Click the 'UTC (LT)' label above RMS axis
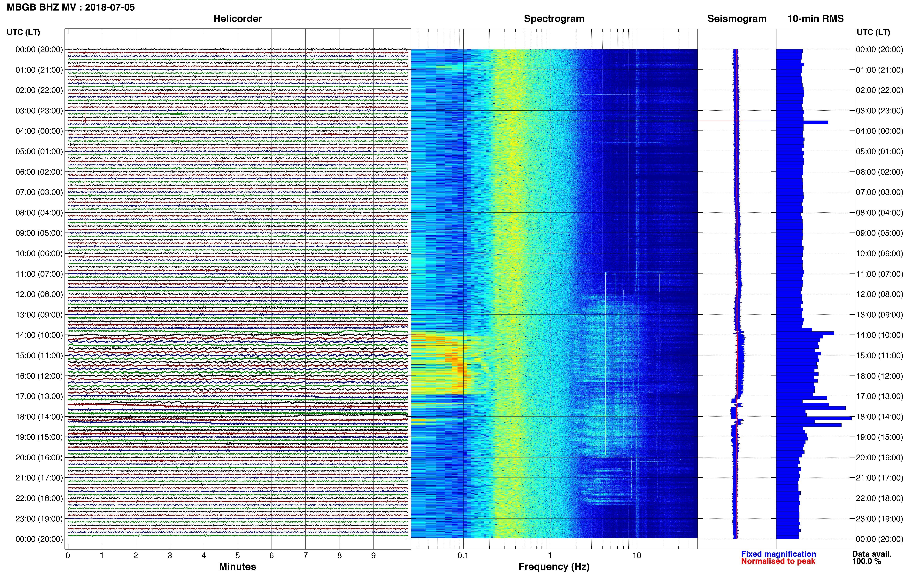 873,32
